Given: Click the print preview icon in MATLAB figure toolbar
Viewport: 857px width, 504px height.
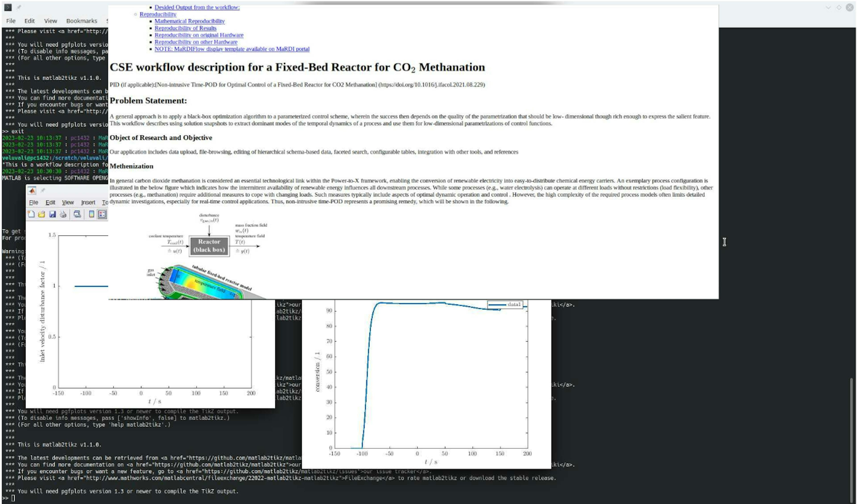Looking at the screenshot, I should pyautogui.click(x=77, y=214).
